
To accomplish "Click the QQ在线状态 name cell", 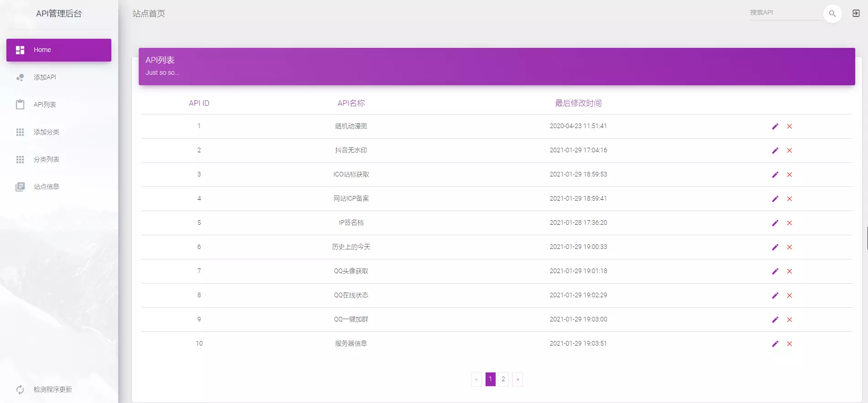I will tap(351, 295).
